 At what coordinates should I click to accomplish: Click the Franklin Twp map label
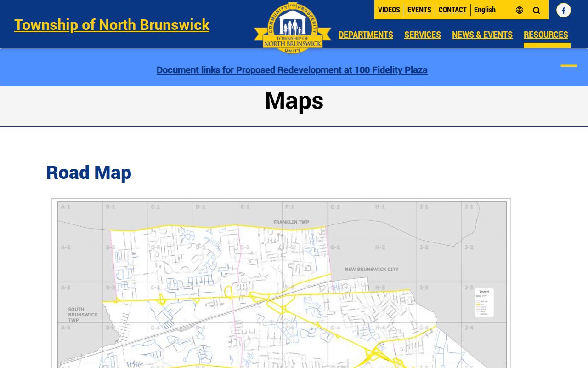(x=291, y=222)
